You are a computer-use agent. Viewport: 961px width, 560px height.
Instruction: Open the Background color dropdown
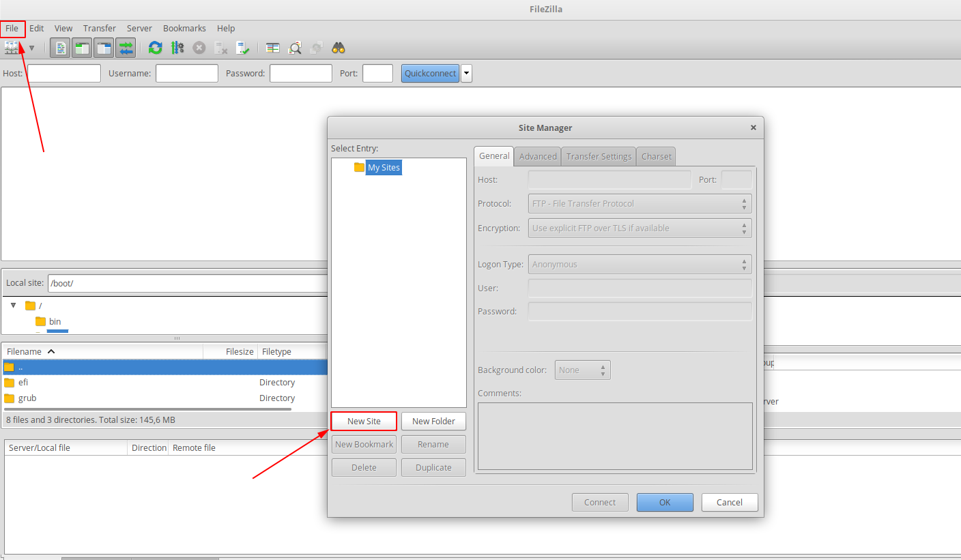point(583,370)
